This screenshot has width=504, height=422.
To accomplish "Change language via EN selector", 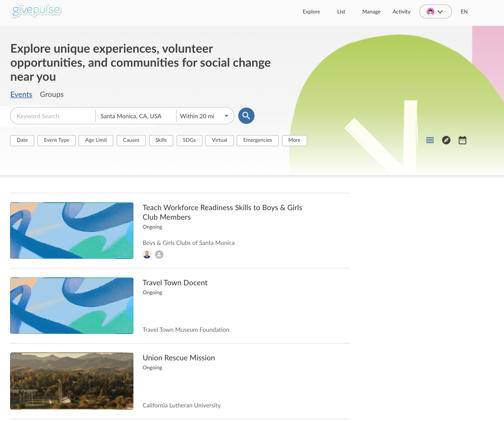I will pyautogui.click(x=464, y=11).
